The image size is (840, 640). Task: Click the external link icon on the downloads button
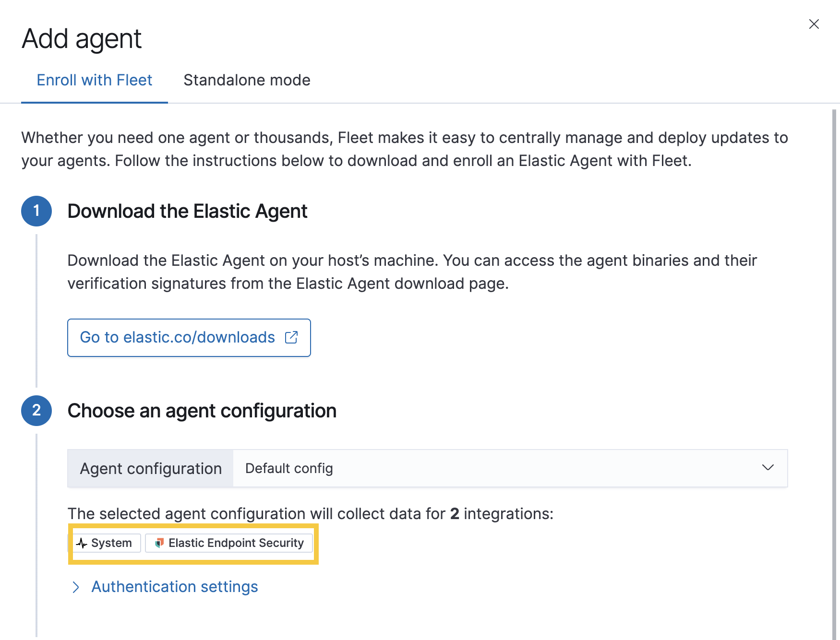(x=292, y=337)
